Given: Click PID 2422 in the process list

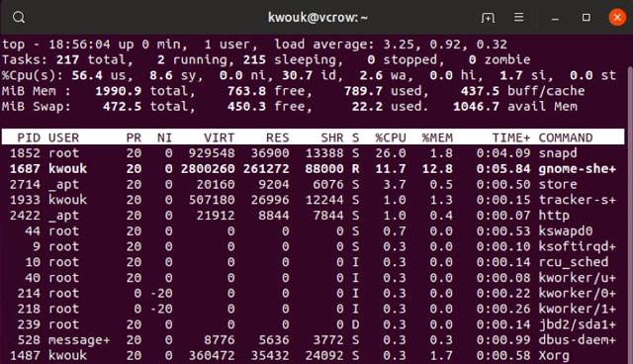Looking at the screenshot, I should tap(25, 216).
